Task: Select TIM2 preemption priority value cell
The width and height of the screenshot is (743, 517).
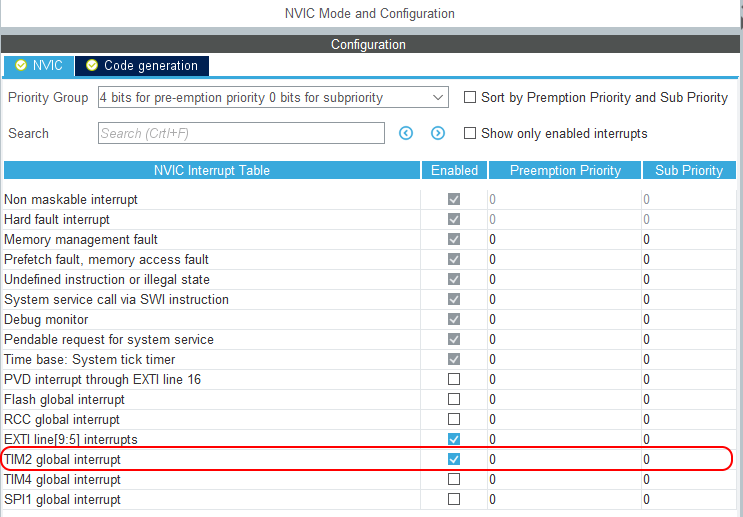Action: tap(563, 459)
